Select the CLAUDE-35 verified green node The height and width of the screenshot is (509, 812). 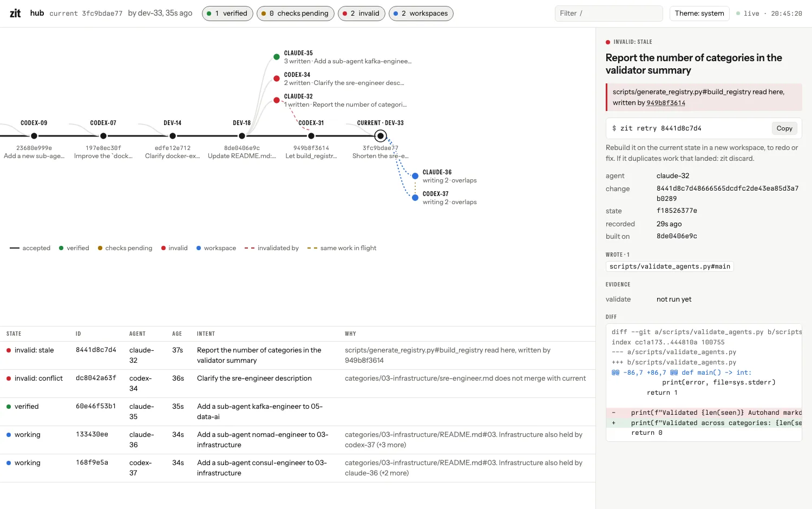(277, 57)
